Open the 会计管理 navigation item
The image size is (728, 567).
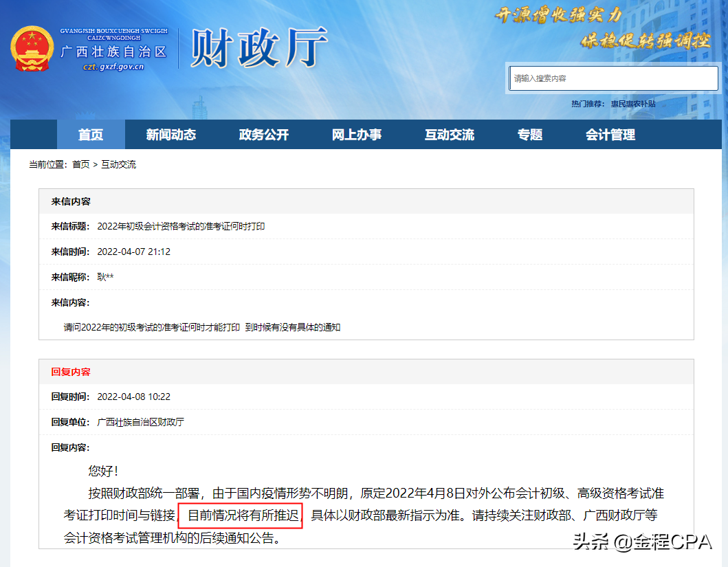612,135
